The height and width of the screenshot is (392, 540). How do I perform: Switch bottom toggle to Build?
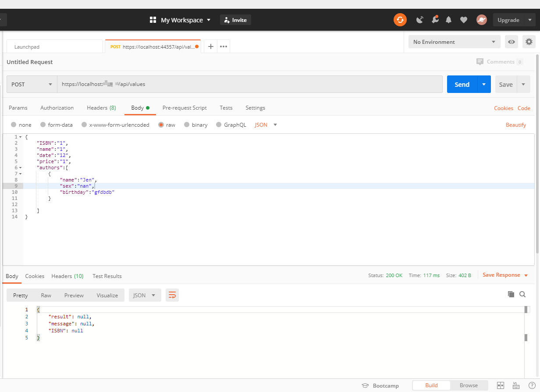(431, 385)
